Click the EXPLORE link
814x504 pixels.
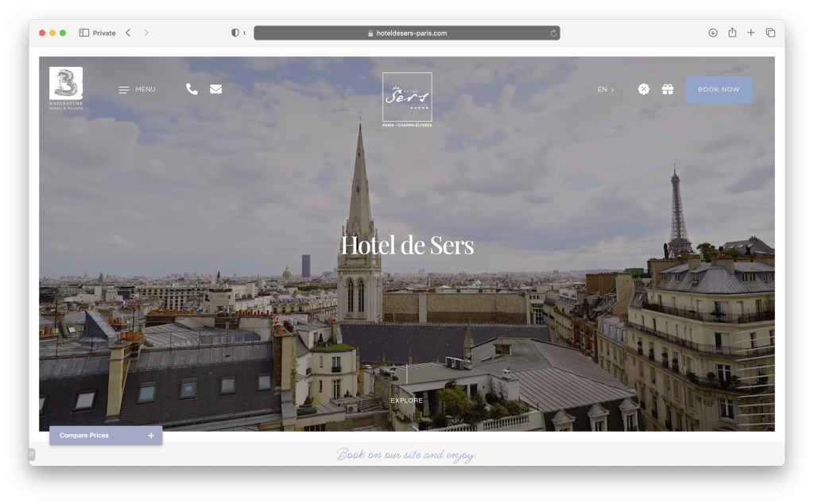406,401
